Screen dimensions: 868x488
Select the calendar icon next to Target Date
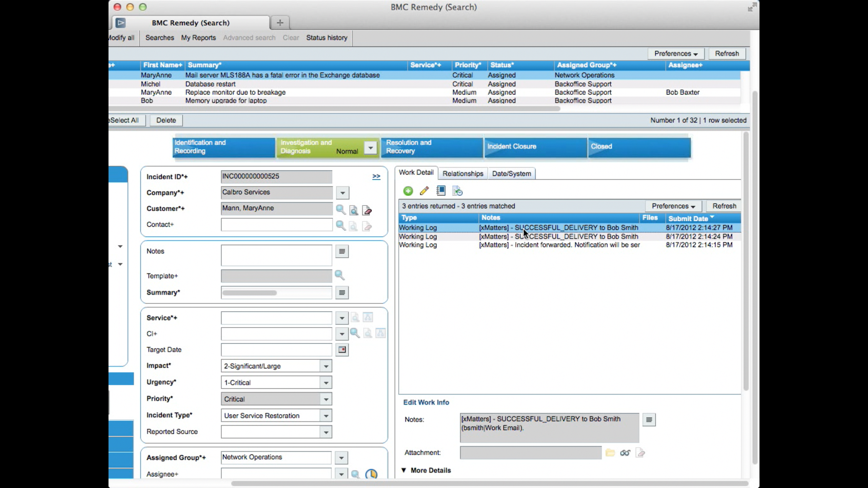tap(342, 350)
